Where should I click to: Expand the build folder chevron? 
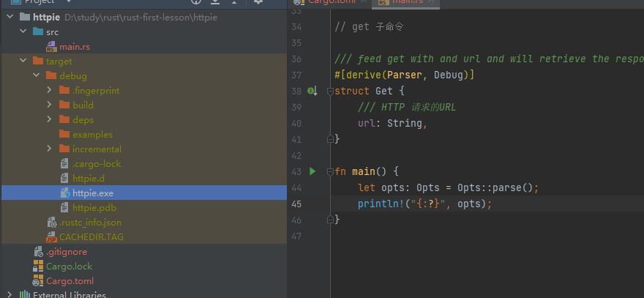point(49,105)
